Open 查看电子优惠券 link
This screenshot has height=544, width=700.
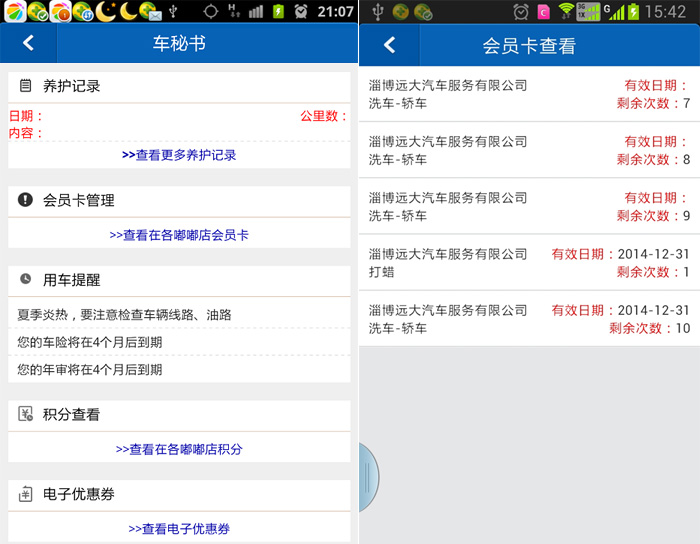coord(179,528)
